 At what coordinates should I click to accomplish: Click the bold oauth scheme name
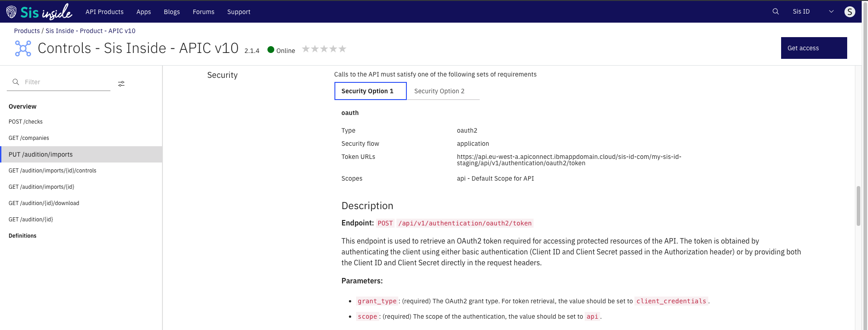[350, 113]
